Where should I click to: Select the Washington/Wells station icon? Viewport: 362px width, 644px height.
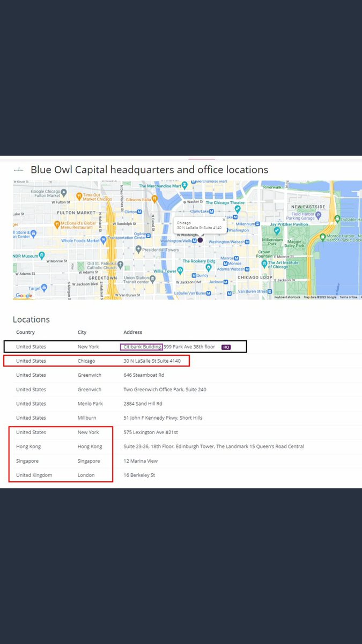pos(194,241)
